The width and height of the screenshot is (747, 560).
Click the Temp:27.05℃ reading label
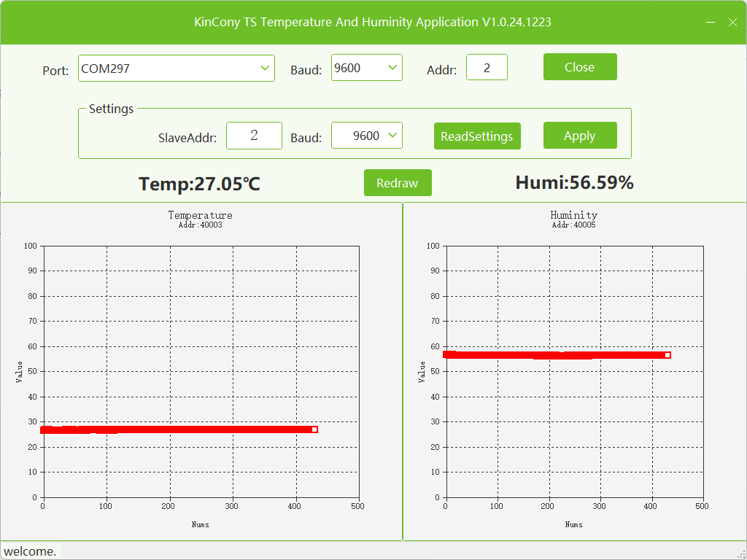[200, 184]
